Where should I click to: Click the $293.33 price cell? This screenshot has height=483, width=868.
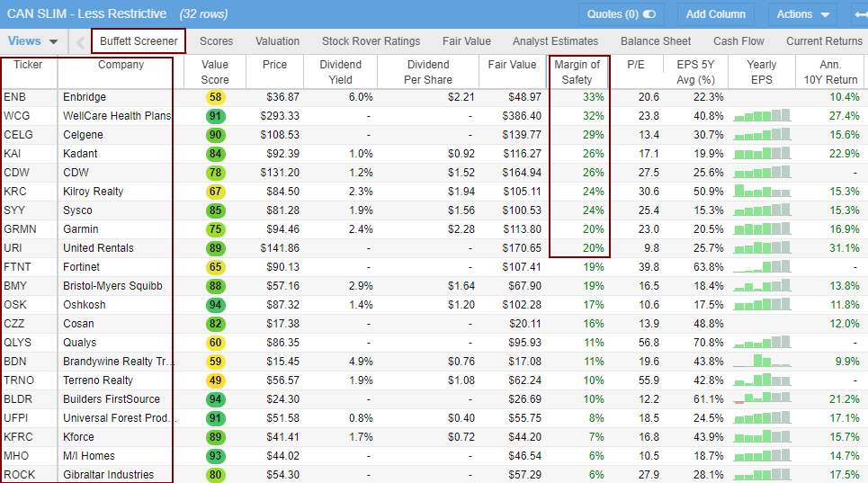pyautogui.click(x=280, y=116)
